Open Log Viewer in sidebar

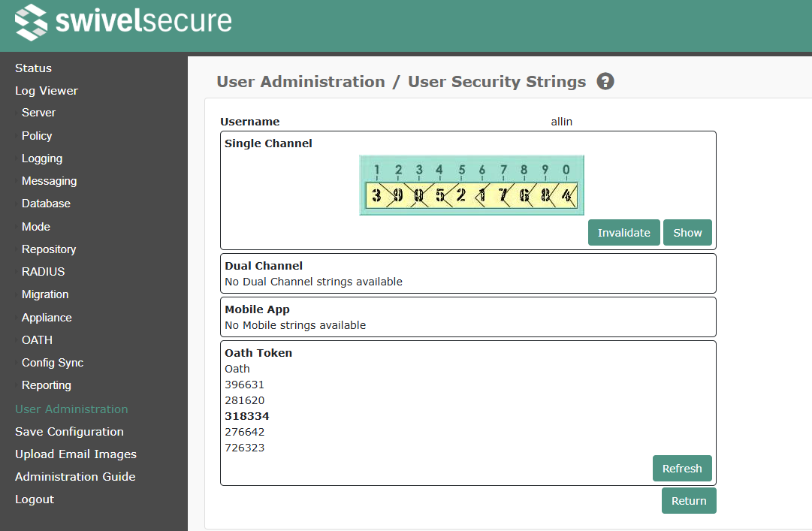[47, 91]
